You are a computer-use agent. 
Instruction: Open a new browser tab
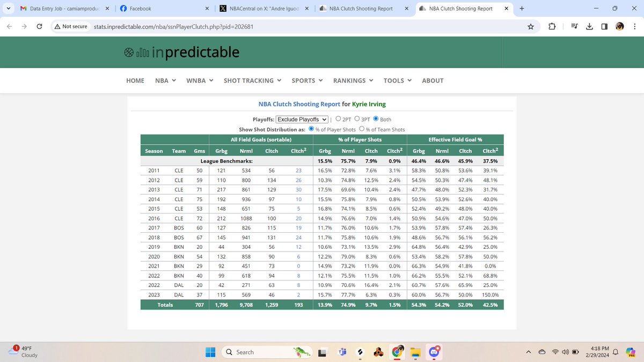click(x=522, y=9)
